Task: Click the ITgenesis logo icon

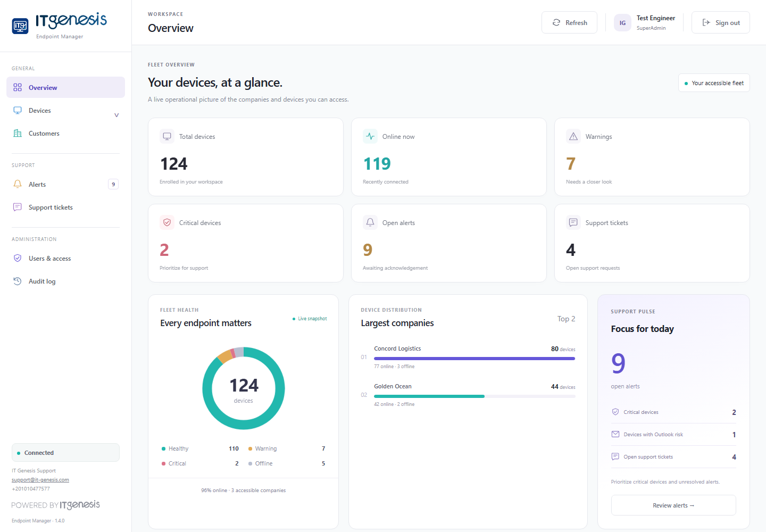Action: 20,26
